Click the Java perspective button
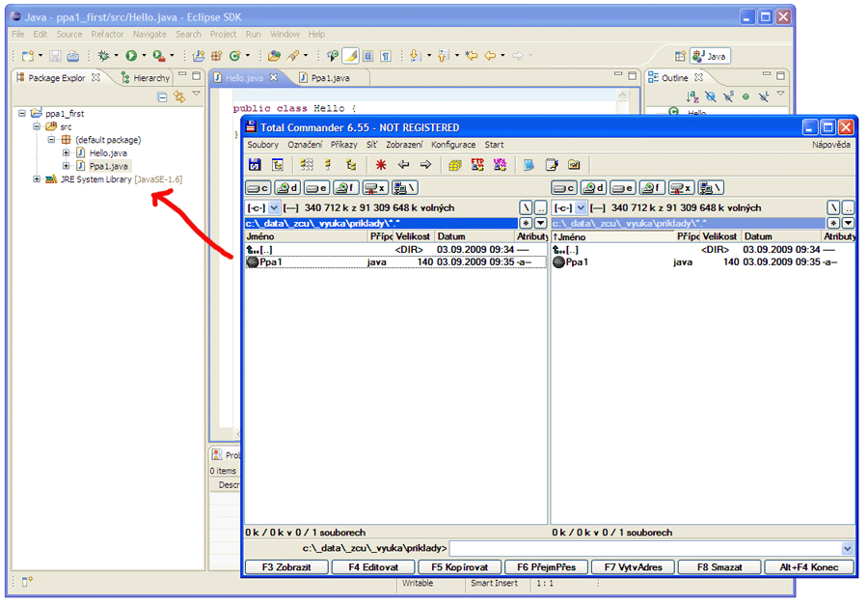 710,56
